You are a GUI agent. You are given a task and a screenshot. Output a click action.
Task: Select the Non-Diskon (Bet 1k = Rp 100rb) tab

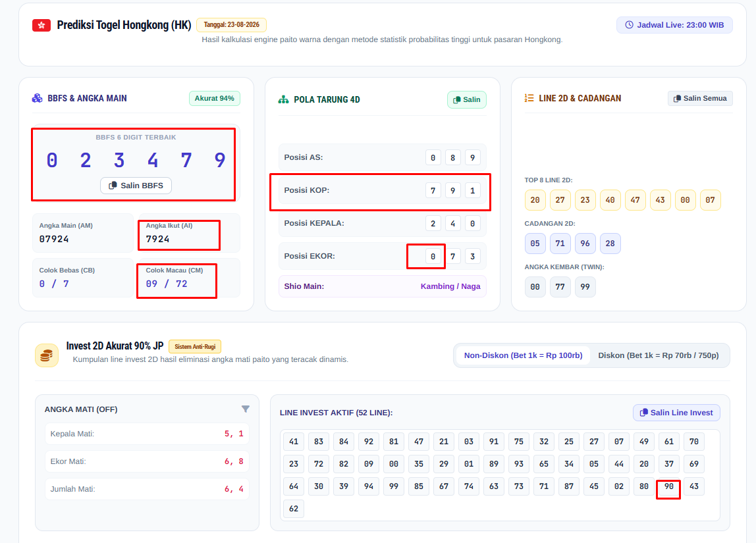523,355
